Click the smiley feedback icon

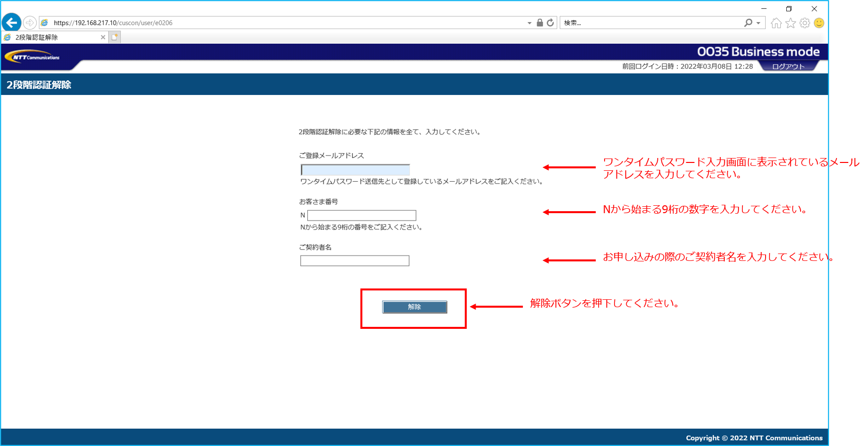click(819, 23)
